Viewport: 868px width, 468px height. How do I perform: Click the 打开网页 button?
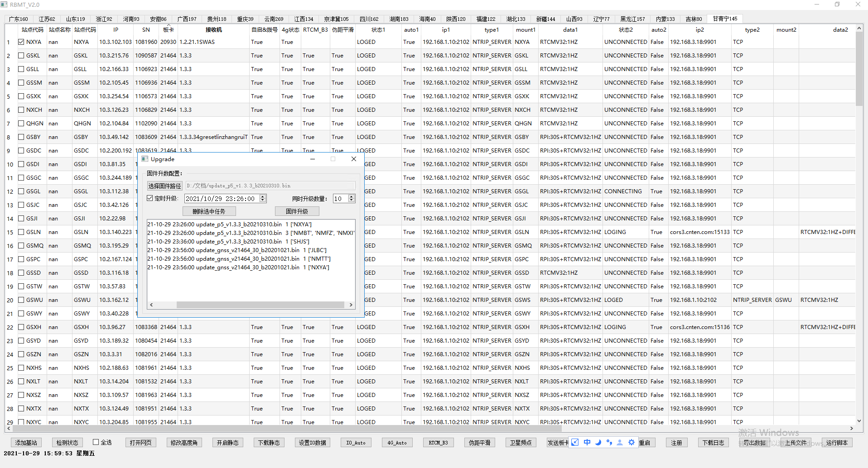141,443
